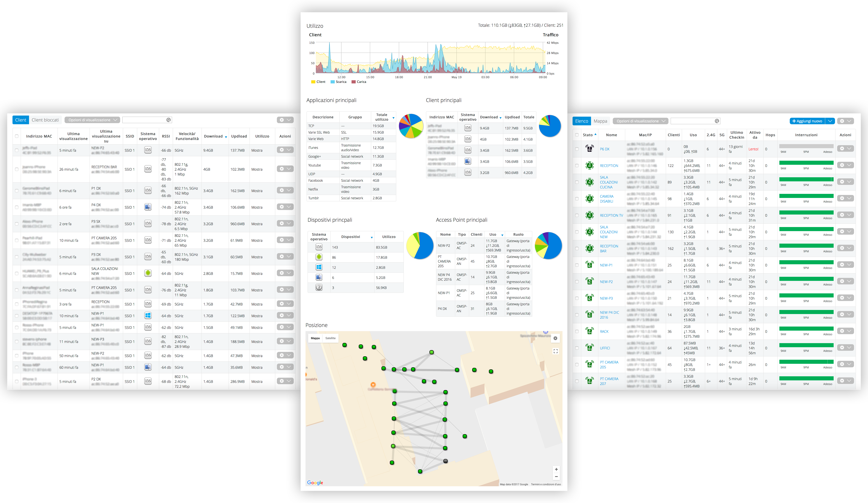Open actions gear for the RECEPTION BAR client
Viewport: 868px width, 503px height.
285,169
